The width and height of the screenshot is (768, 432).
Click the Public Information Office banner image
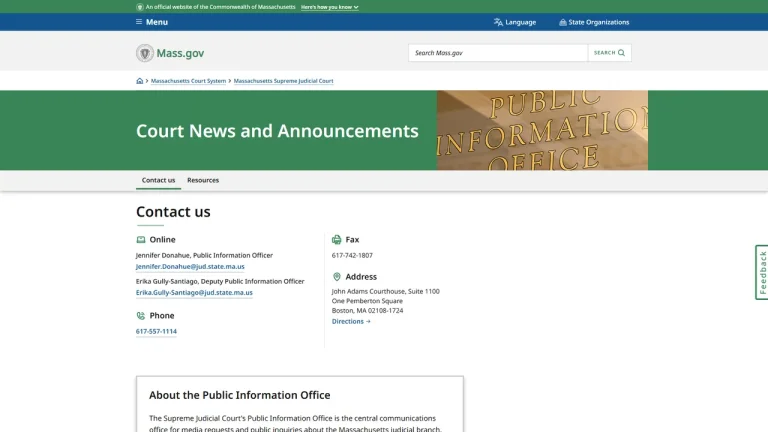point(542,130)
